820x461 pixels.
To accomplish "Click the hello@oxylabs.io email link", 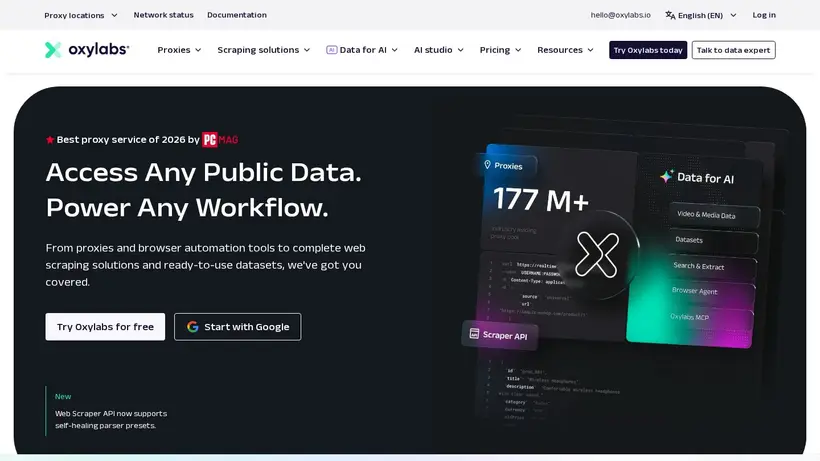I will (x=621, y=15).
